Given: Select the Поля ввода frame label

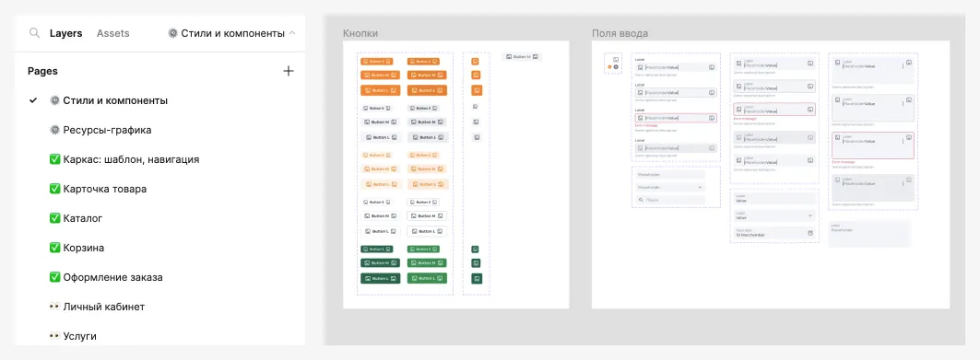Looking at the screenshot, I should [x=620, y=33].
